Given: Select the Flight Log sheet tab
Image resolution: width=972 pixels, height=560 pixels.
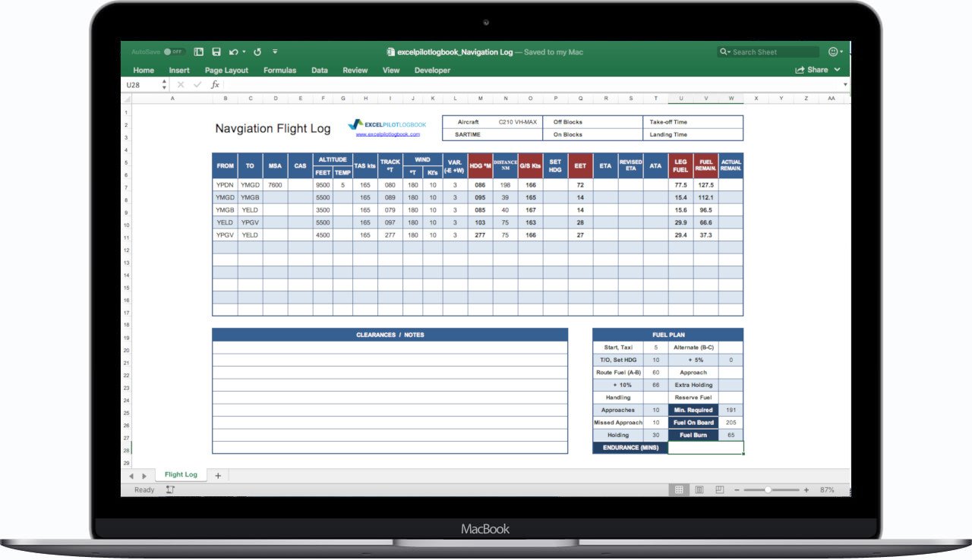Looking at the screenshot, I should point(181,475).
